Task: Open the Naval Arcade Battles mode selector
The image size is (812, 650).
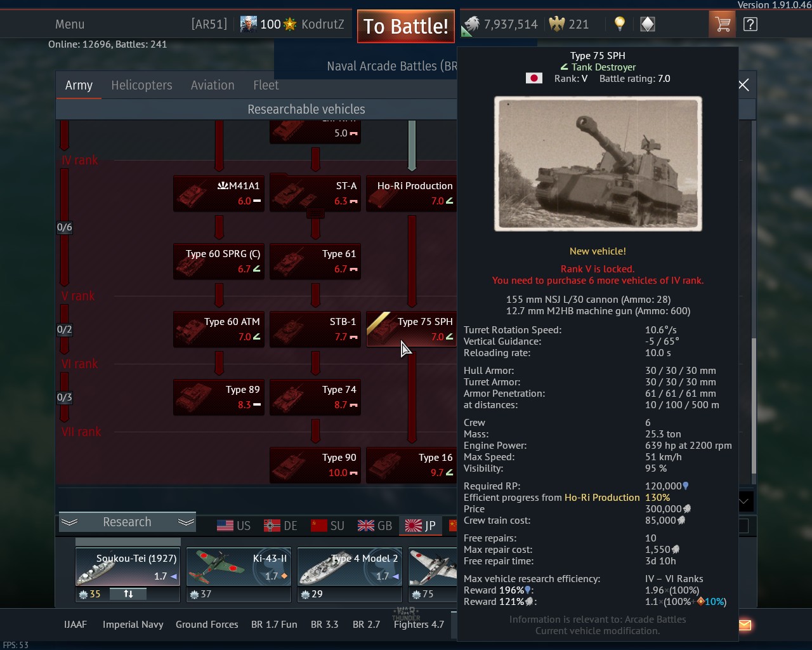Action: pos(391,66)
